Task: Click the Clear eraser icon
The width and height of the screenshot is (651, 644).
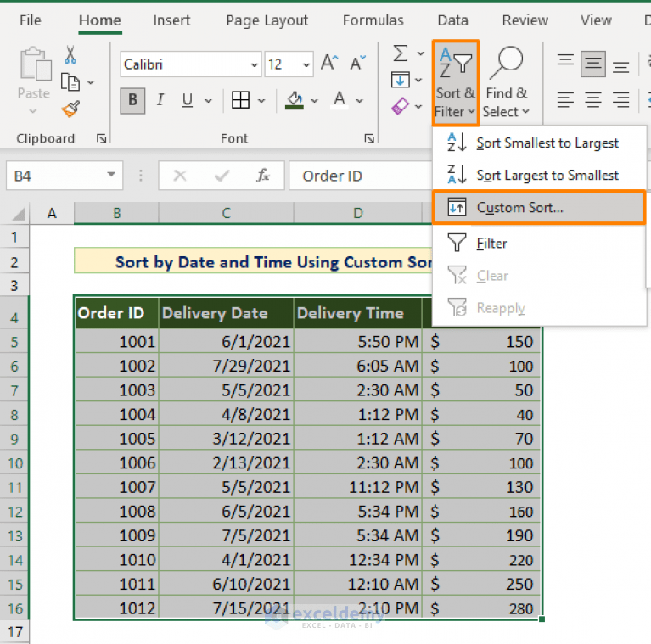Action: [401, 106]
